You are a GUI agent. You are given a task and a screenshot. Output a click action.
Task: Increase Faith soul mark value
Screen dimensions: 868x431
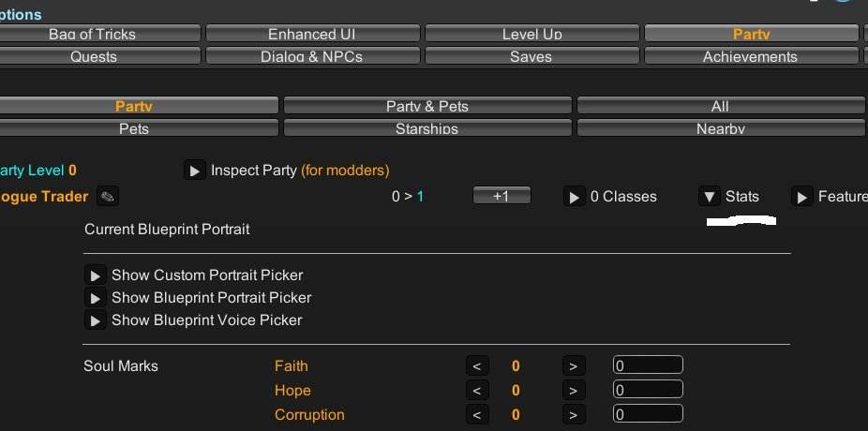(x=573, y=366)
